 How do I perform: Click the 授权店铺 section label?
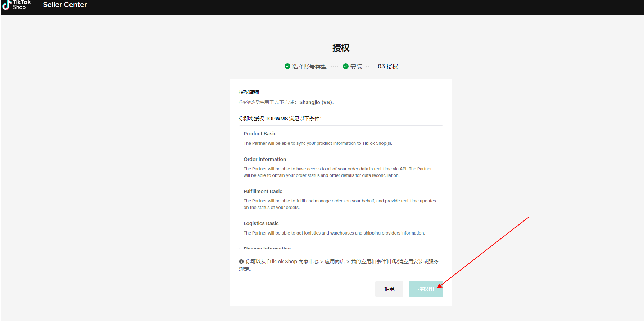click(249, 92)
